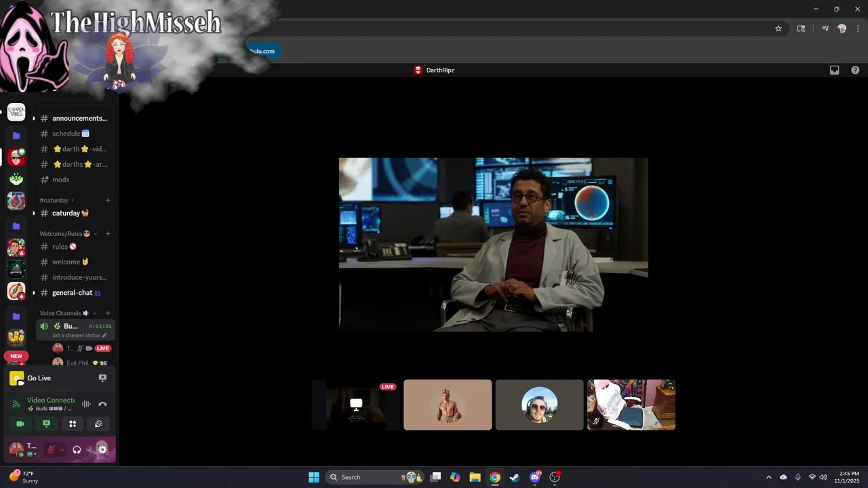
Task: Add a channel to Welcome/Rules category
Action: click(x=108, y=234)
